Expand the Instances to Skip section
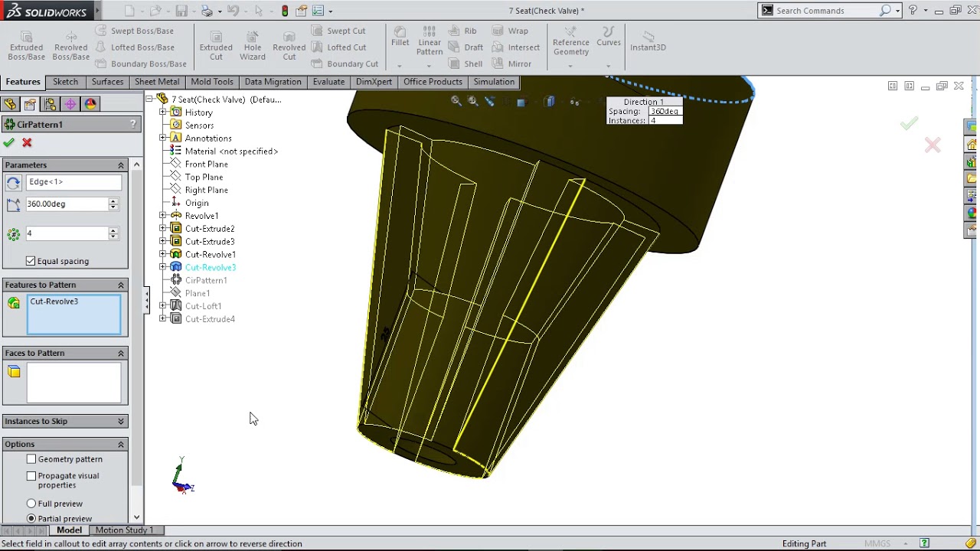The width and height of the screenshot is (980, 551). coord(120,421)
